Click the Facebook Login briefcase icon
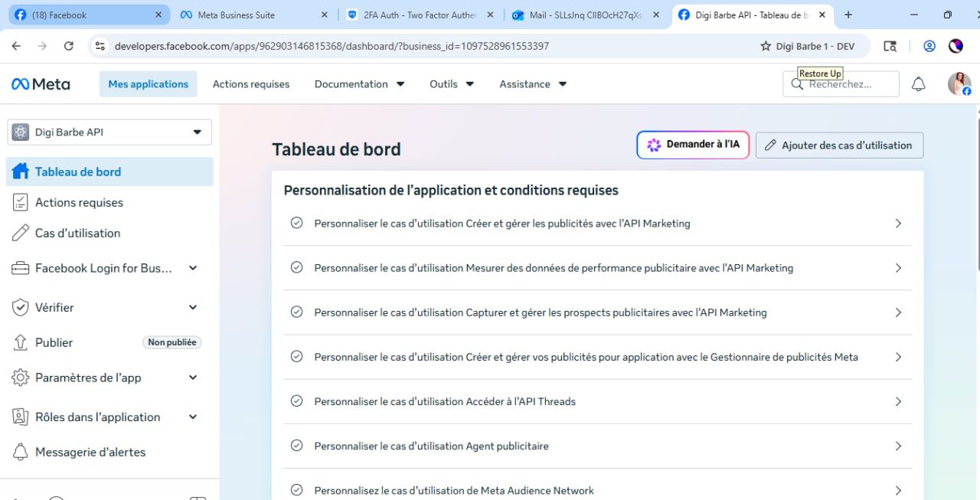The image size is (980, 500). tap(21, 268)
